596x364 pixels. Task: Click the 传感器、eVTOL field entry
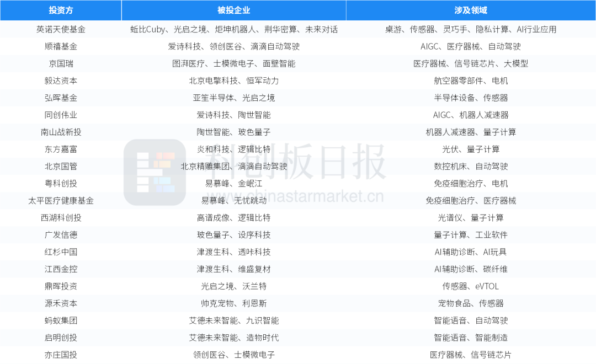[x=471, y=286]
